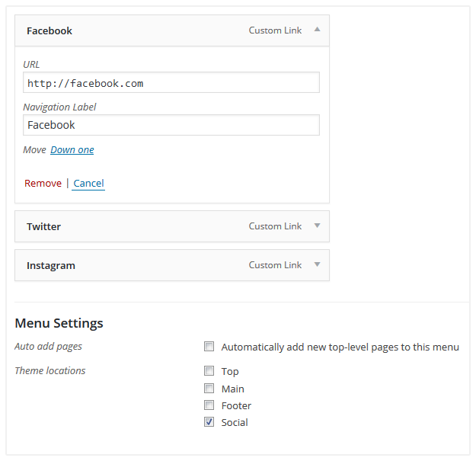Click the Custom Link label on Instagram

tap(275, 265)
